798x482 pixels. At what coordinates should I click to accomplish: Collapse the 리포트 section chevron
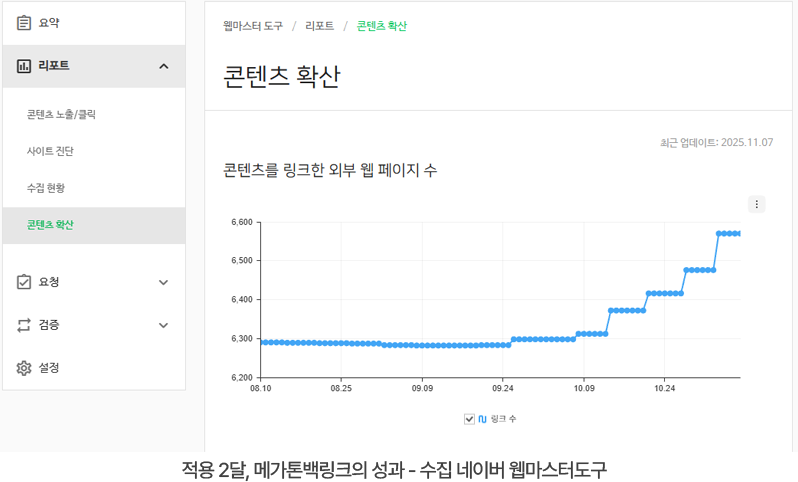pos(164,66)
